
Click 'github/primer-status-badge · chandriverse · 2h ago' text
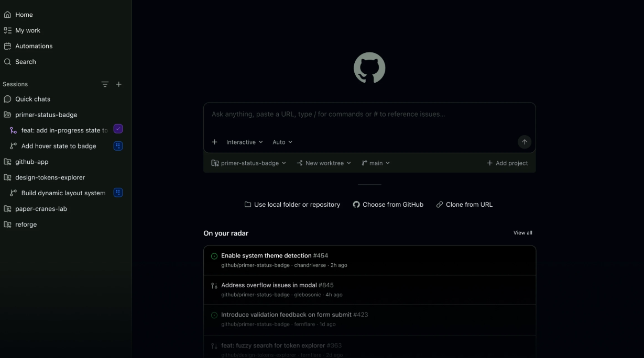coord(284,265)
